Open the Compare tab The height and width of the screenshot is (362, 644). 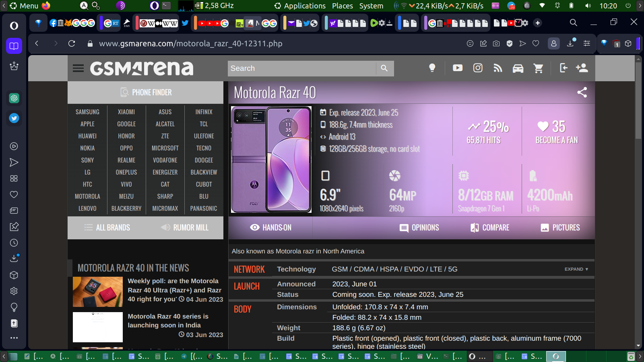pos(490,228)
